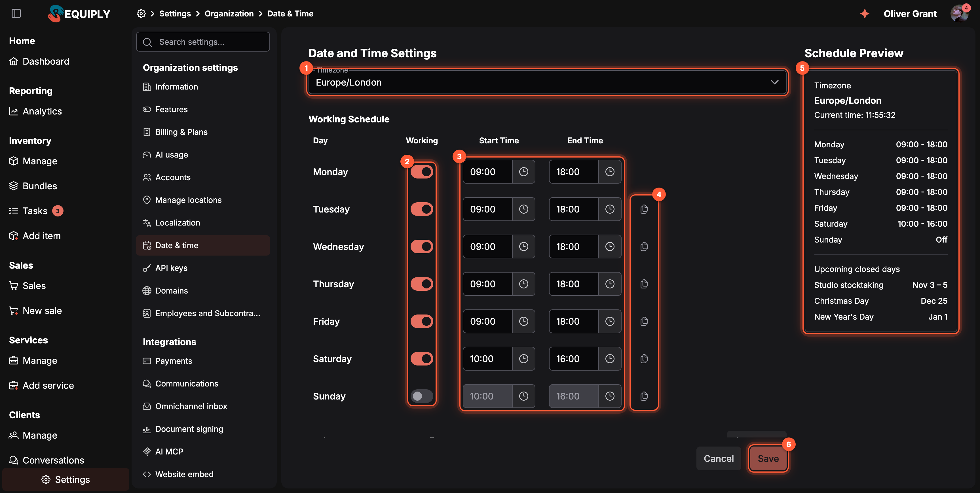980x493 pixels.
Task: Go to Organization in the breadcrumb
Action: point(229,14)
